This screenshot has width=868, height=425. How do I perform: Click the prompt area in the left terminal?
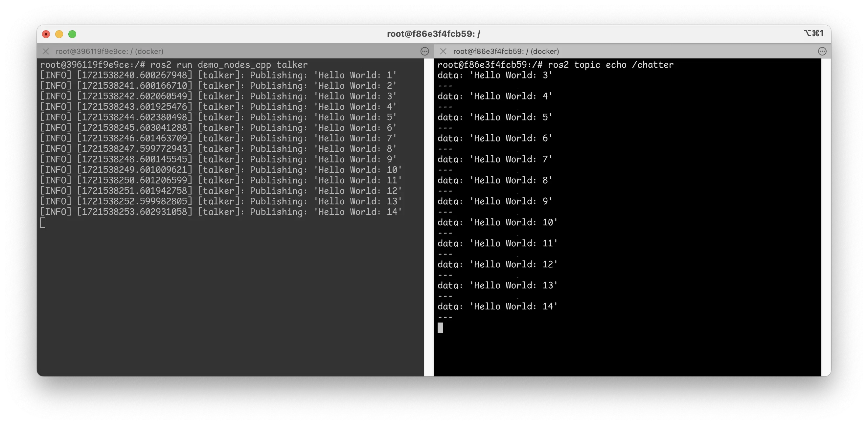point(43,222)
